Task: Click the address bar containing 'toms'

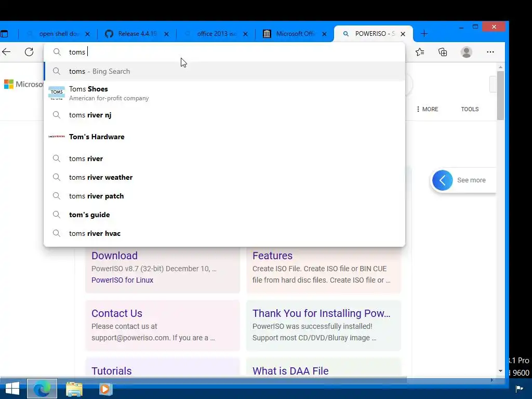Action: click(224, 52)
